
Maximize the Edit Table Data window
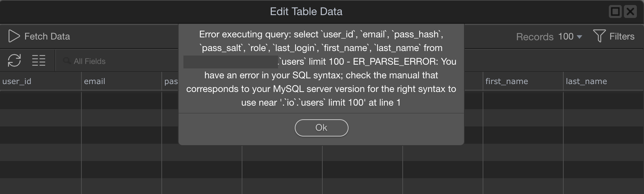(615, 11)
